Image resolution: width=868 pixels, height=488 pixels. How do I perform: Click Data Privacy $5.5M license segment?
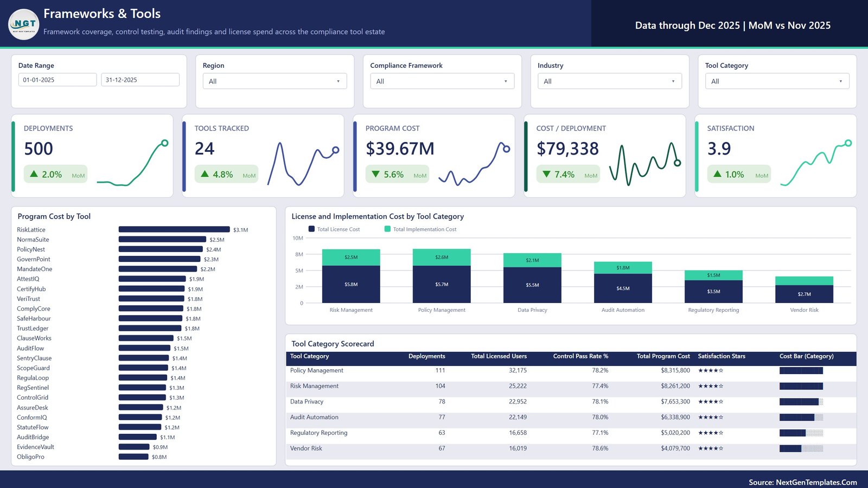click(x=532, y=285)
